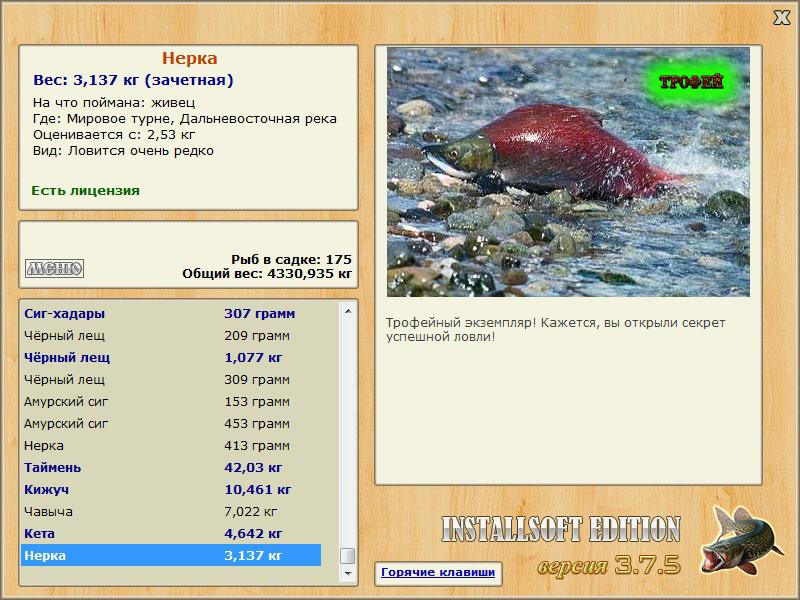The width and height of the screenshot is (800, 600).
Task: Click the Есть лицензия label
Action: pos(85,190)
